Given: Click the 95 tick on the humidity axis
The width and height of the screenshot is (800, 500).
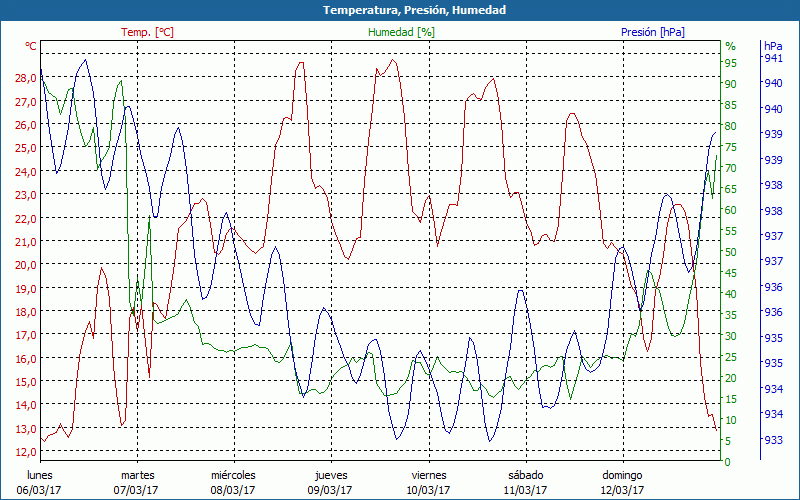Looking at the screenshot, I should click(x=731, y=63).
